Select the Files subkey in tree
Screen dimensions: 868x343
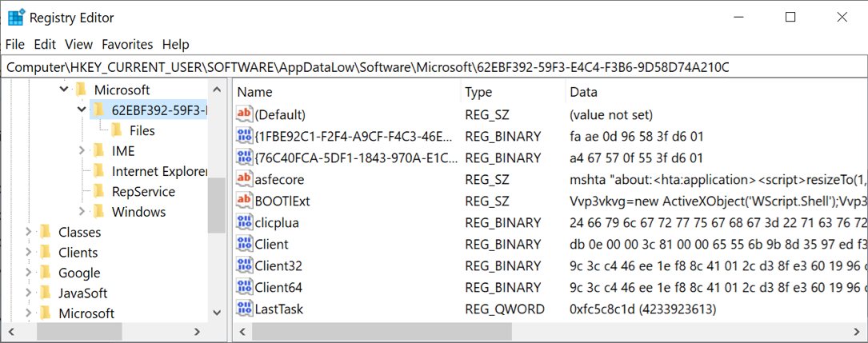(142, 130)
